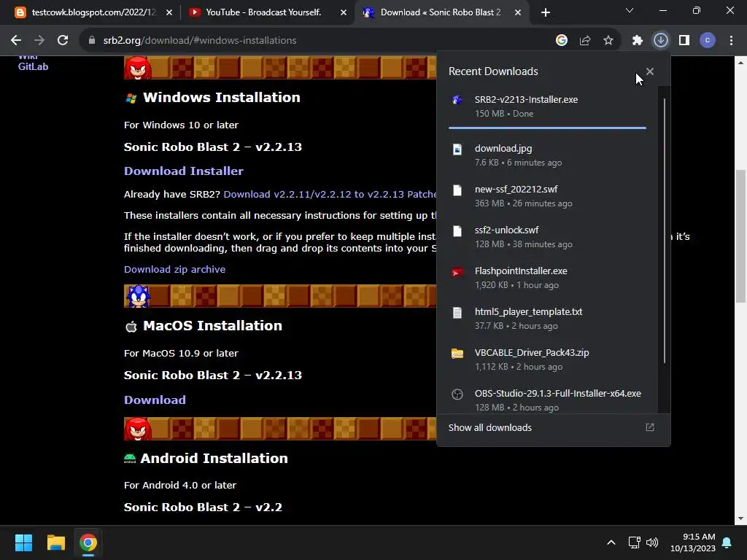Click the Flashpoint installer icon
Screen dimensions: 747x560
[457, 272]
